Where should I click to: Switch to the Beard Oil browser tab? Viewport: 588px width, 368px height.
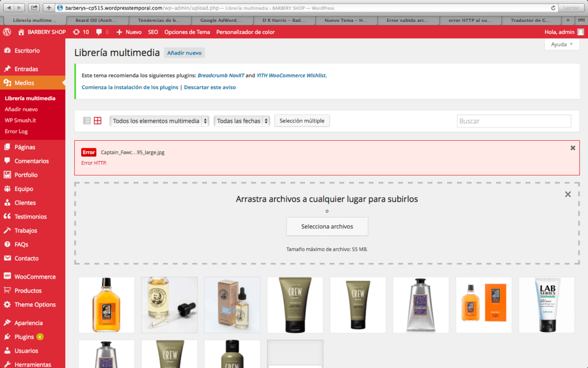click(96, 20)
